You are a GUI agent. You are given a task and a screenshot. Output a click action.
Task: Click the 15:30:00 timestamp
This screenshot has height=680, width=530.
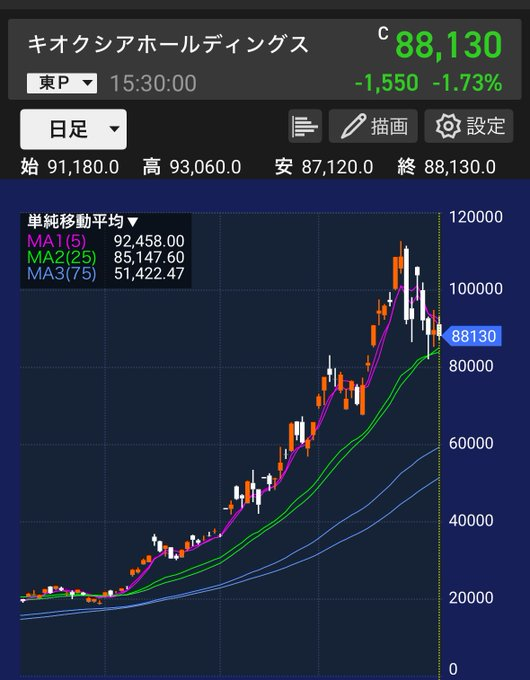click(153, 83)
